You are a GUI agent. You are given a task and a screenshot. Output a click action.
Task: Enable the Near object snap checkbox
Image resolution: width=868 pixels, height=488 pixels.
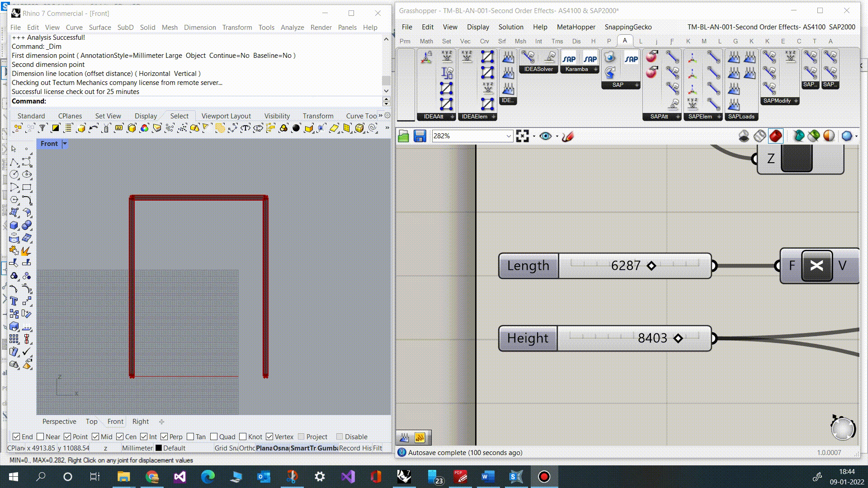tap(41, 436)
